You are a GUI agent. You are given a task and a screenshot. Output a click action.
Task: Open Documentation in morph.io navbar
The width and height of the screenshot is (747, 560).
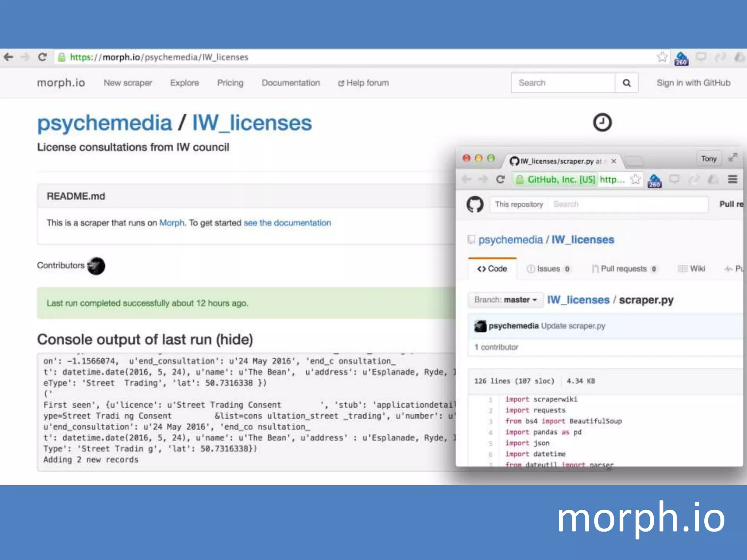(x=291, y=83)
